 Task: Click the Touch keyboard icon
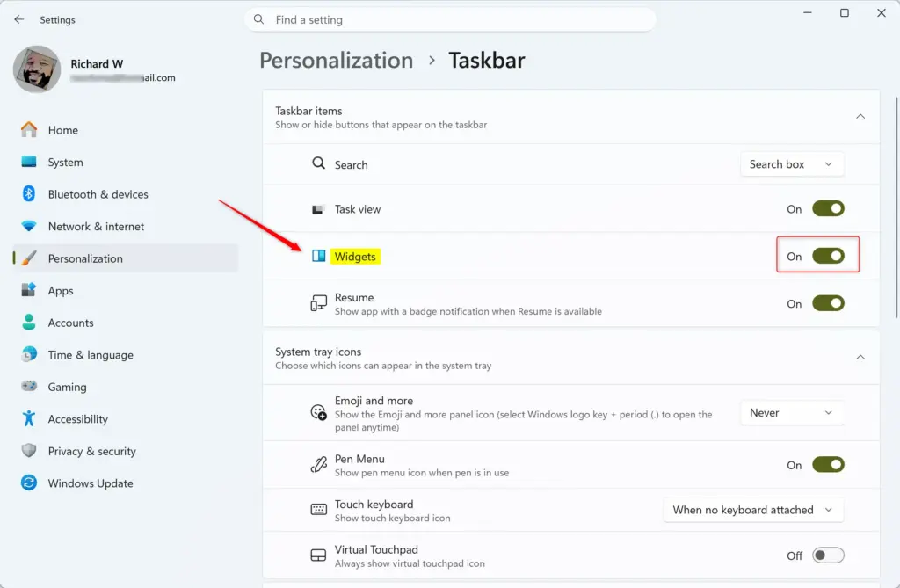[x=318, y=509]
